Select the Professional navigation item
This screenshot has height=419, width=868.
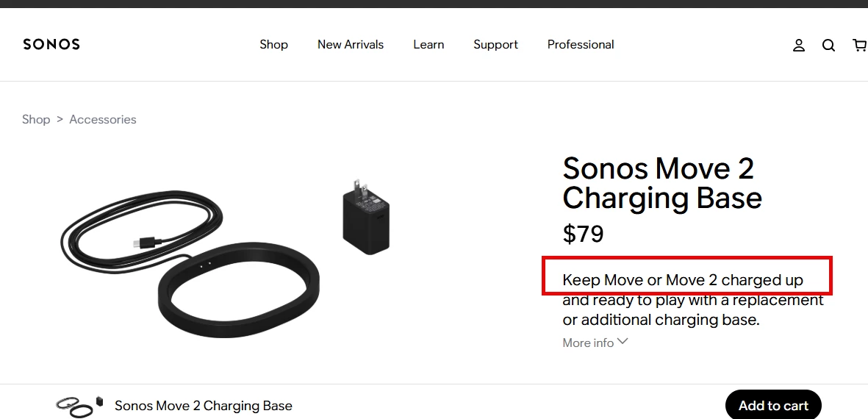581,45
